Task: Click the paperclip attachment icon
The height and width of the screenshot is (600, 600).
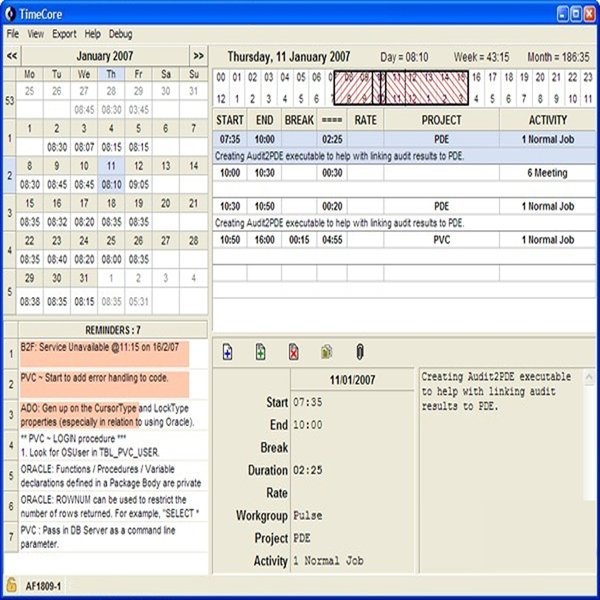Action: click(360, 352)
